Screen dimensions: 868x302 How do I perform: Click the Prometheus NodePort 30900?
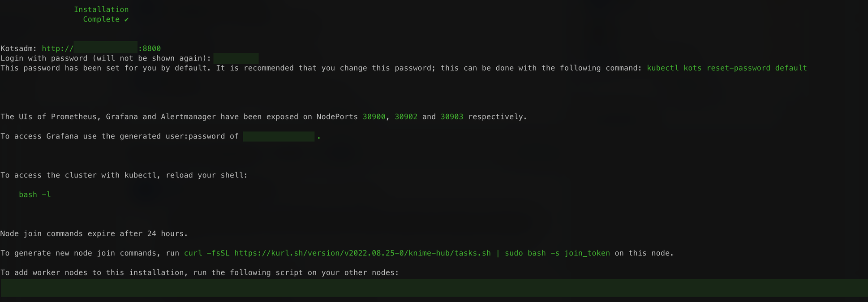[x=374, y=117]
